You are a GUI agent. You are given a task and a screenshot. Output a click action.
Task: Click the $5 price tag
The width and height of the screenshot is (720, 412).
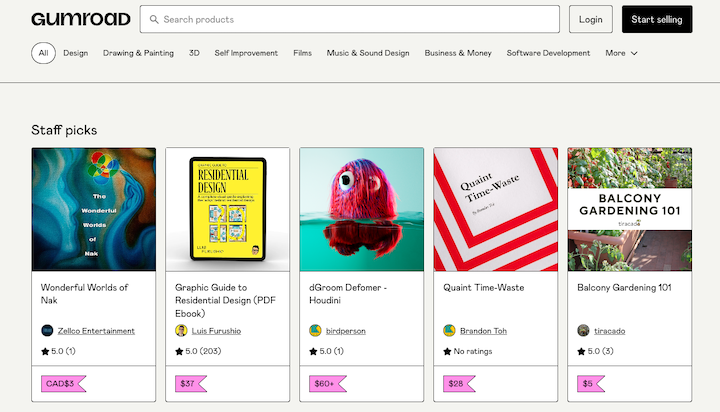591,384
